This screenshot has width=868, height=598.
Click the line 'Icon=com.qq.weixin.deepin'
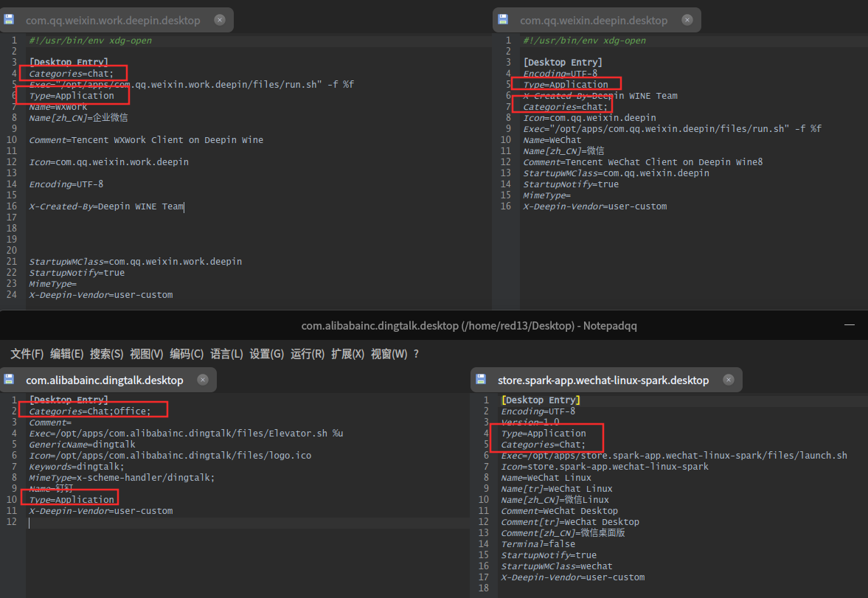click(589, 117)
